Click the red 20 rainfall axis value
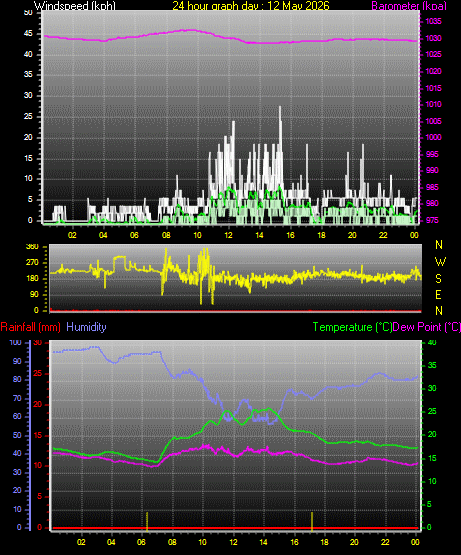This screenshot has height=555, width=461. 38,405
